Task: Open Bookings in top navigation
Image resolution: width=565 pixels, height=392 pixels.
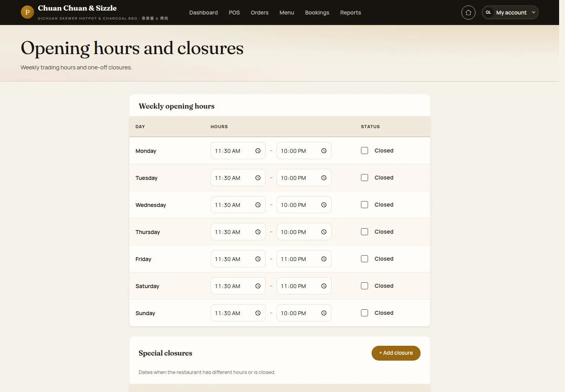Action: (317, 13)
